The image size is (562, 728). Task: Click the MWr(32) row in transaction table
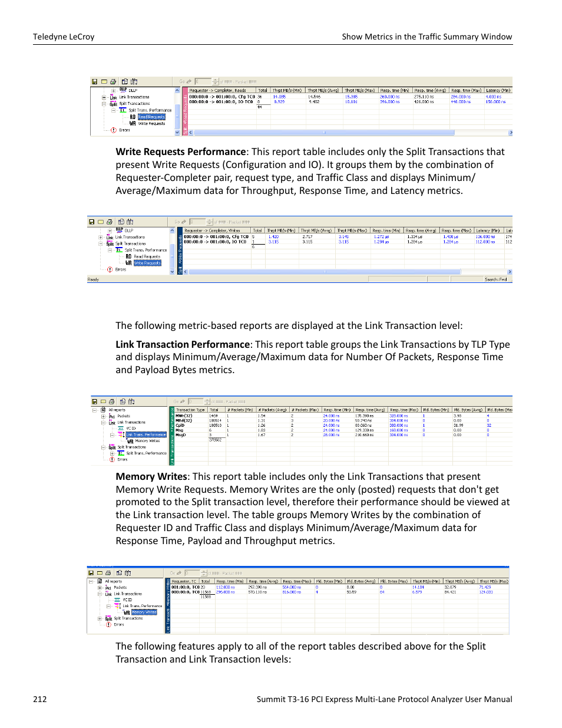[x=184, y=416]
